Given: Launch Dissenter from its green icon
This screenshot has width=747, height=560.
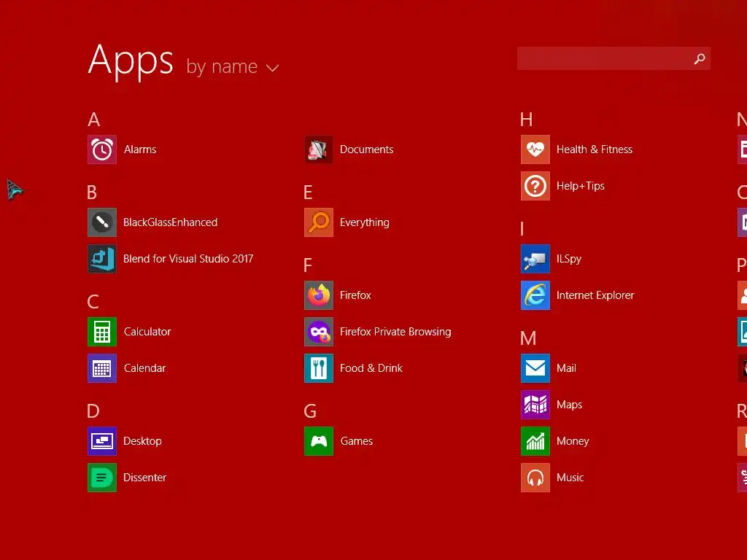Looking at the screenshot, I should coord(102,478).
